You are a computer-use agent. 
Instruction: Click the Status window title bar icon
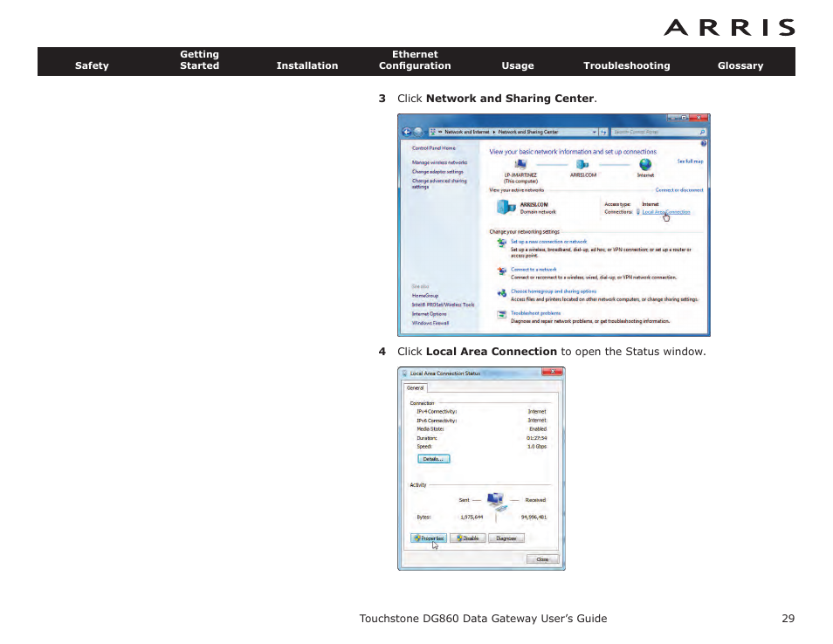405,373
